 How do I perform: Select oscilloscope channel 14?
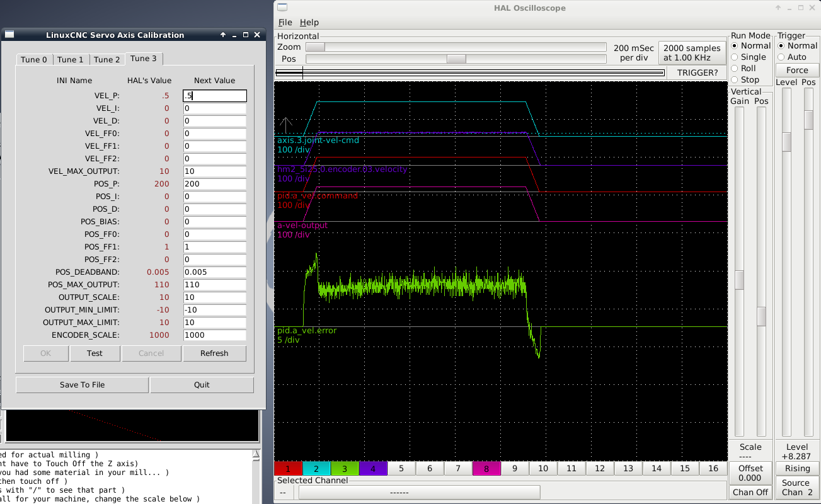click(657, 469)
